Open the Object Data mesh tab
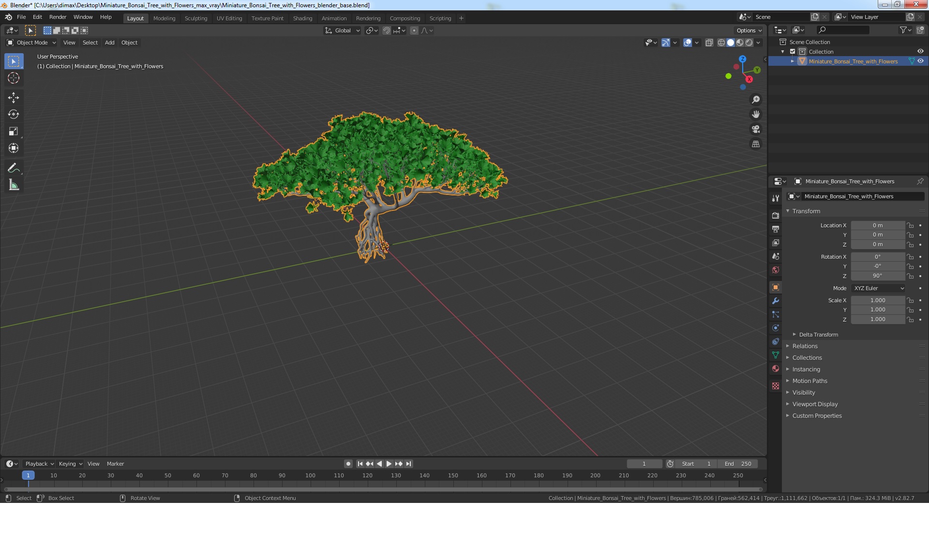 776,355
